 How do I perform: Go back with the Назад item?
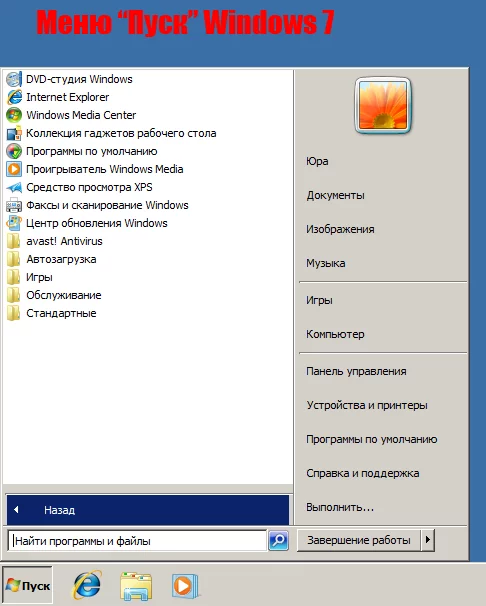click(148, 510)
